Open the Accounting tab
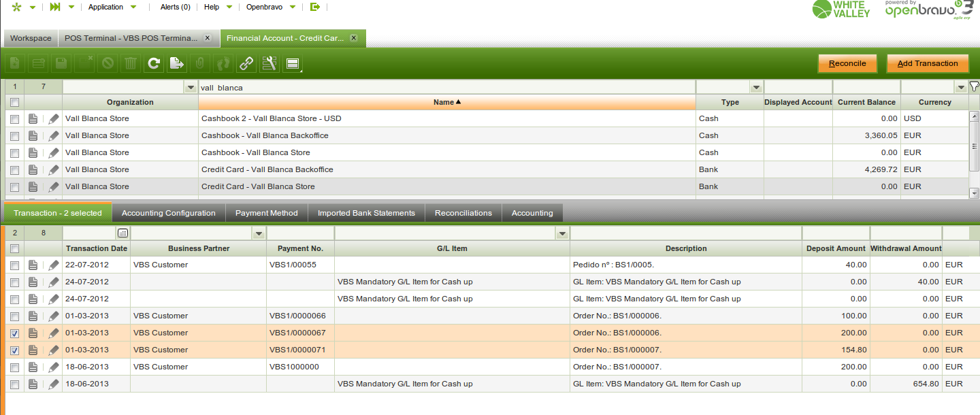Screen dimensions: 980x415 point(532,213)
